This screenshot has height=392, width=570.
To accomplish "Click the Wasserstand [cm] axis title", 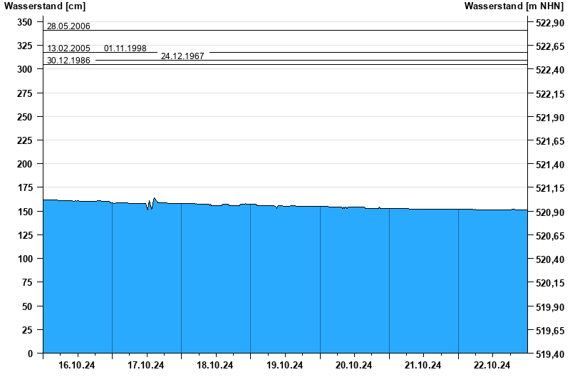I will (x=45, y=6).
